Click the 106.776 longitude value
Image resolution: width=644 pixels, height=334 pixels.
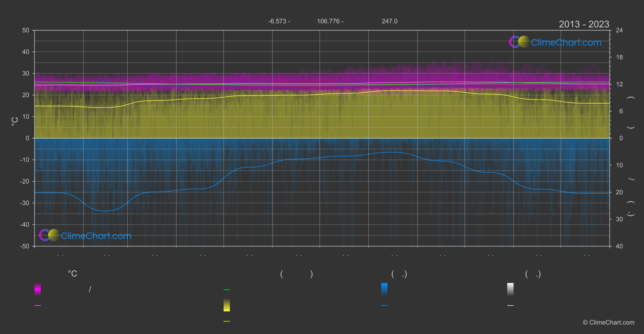328,21
